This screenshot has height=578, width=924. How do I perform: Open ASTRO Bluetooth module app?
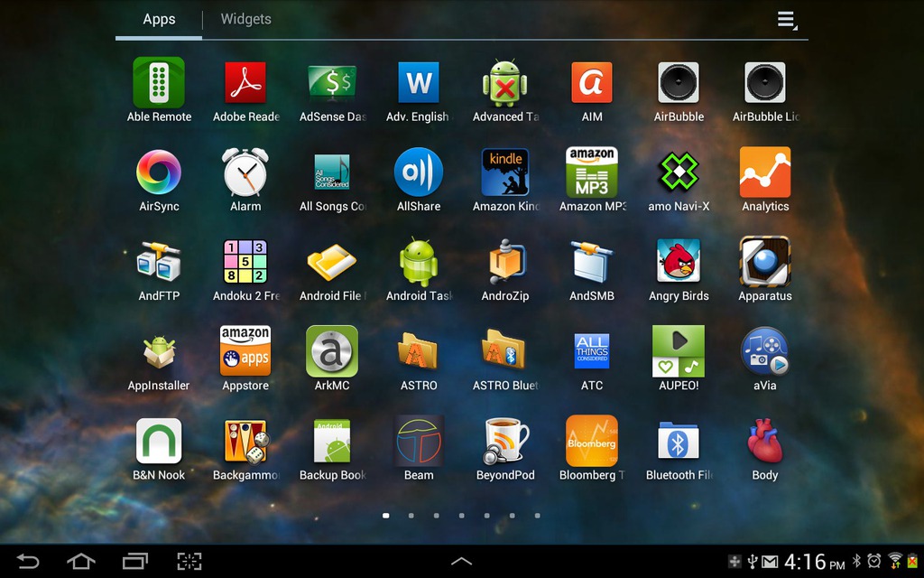click(x=505, y=351)
